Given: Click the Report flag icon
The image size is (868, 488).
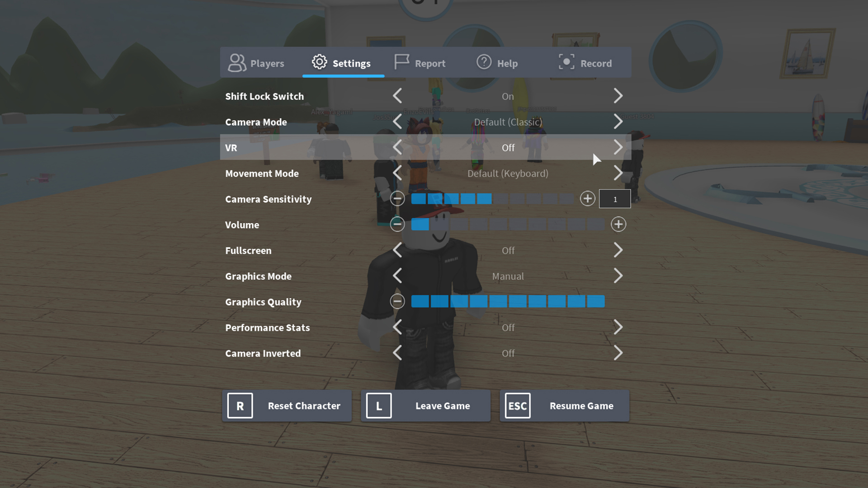Looking at the screenshot, I should pyautogui.click(x=401, y=62).
